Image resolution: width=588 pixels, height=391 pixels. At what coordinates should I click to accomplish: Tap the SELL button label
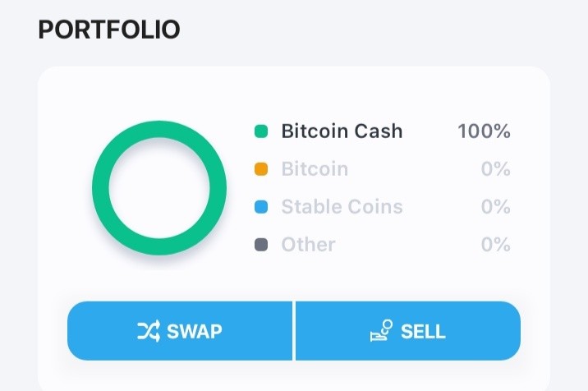click(x=423, y=331)
